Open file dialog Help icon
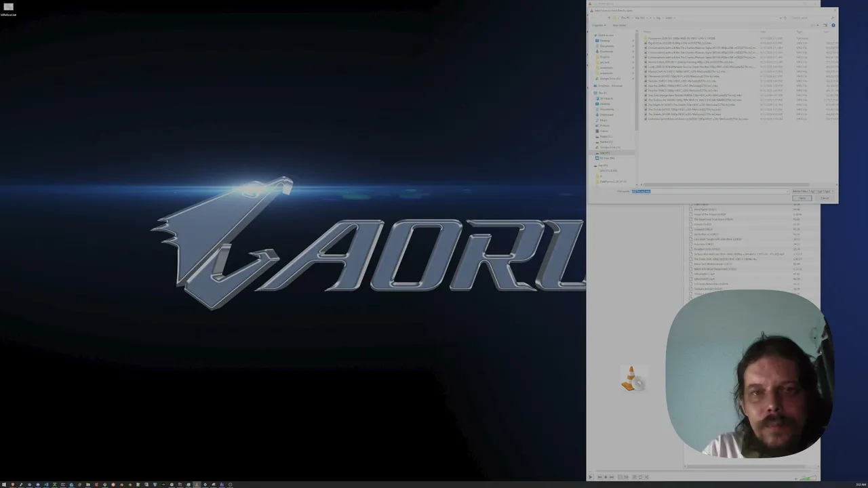The height and width of the screenshot is (488, 868). tap(833, 25)
